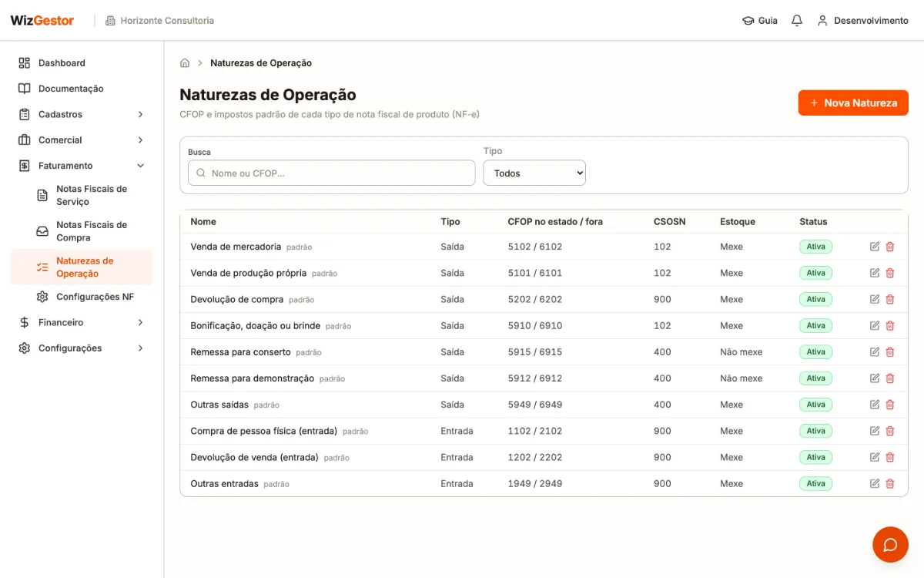Delete the Outras entradas row

(x=890, y=483)
